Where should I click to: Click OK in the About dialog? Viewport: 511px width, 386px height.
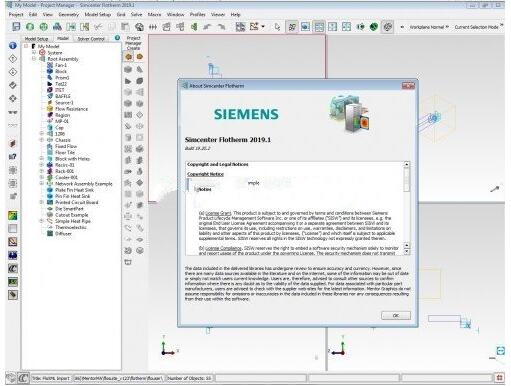(396, 315)
